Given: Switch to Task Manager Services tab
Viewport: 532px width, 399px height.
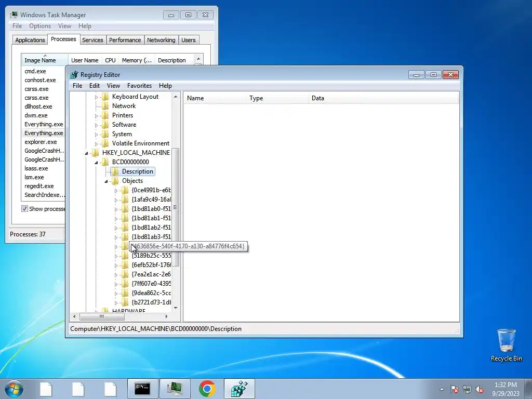Looking at the screenshot, I should [x=92, y=40].
